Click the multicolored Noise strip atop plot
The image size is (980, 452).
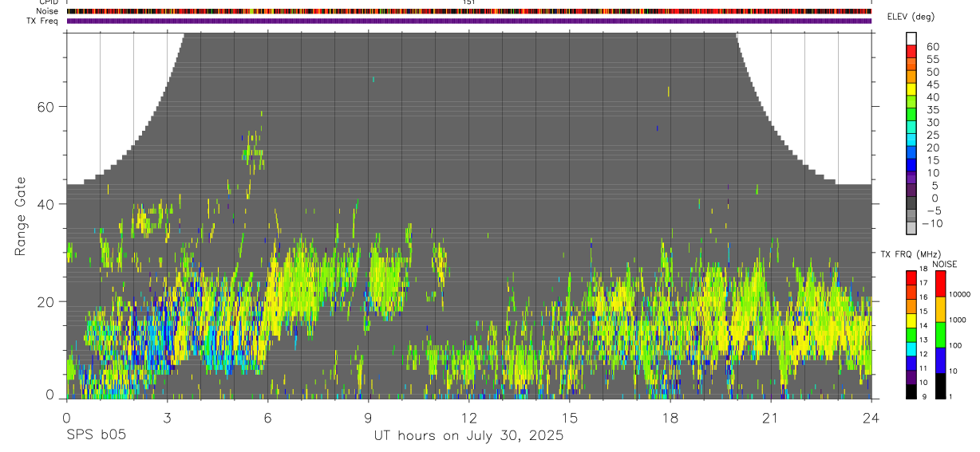469,11
